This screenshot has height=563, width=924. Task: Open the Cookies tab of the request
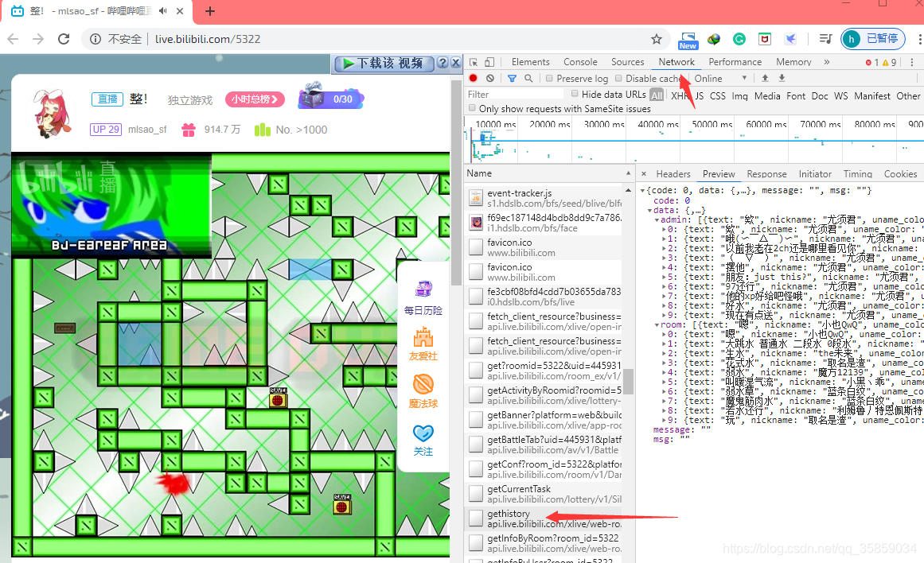point(900,173)
